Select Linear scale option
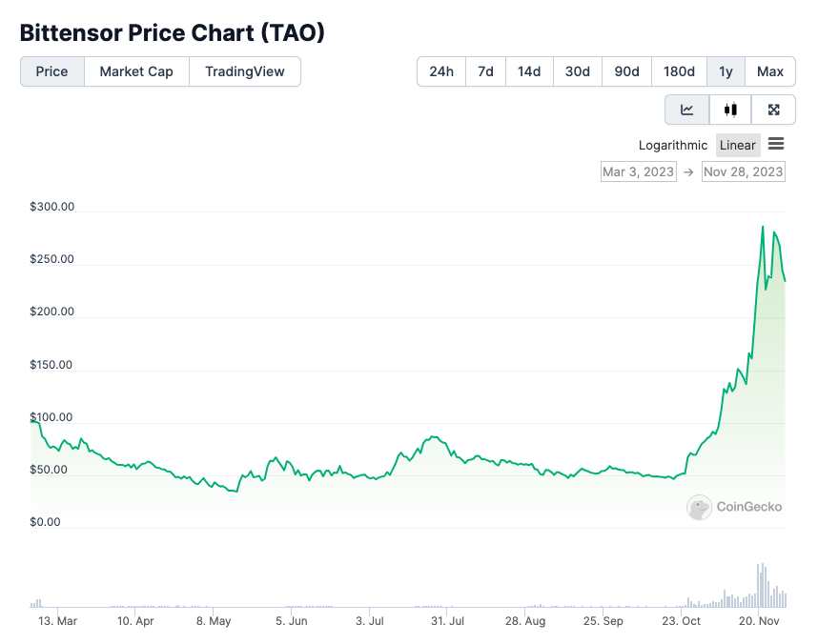The image size is (818, 644). pos(738,145)
